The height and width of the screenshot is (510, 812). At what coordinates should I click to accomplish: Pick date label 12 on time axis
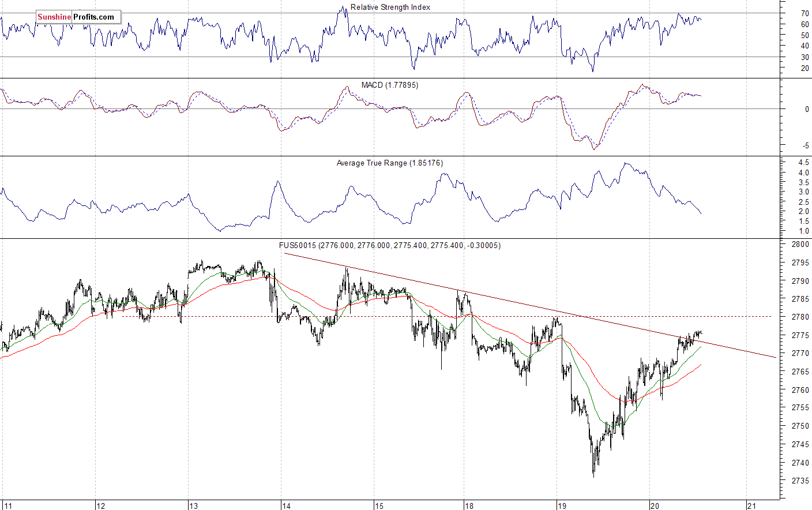[x=100, y=506]
